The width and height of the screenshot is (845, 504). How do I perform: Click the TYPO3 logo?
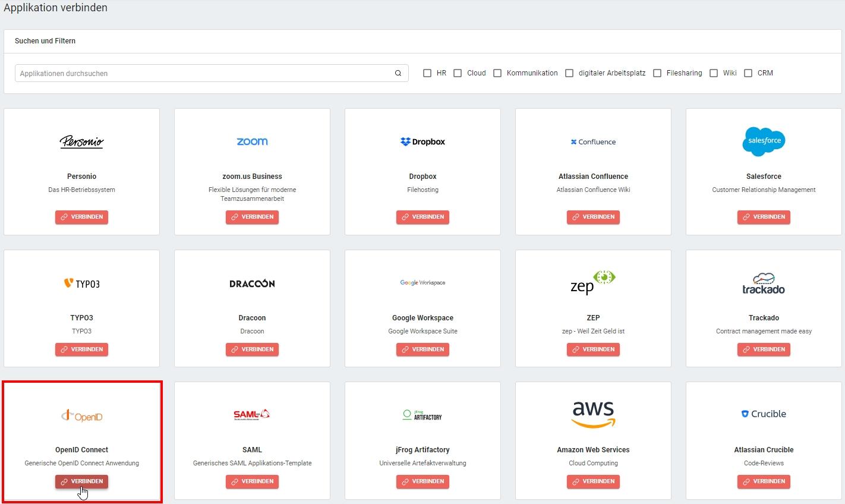[81, 283]
